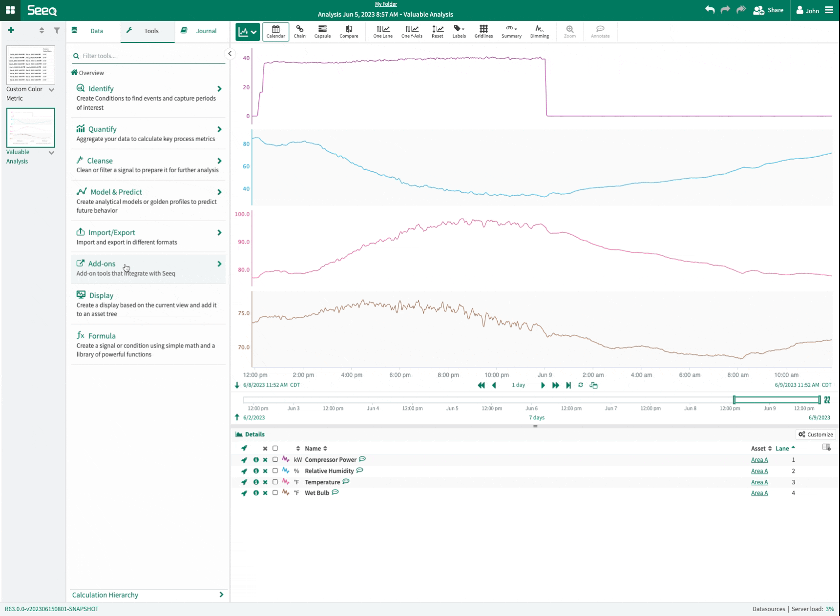Check the Compressor Power row checkbox
The image size is (840, 616).
[x=275, y=459]
